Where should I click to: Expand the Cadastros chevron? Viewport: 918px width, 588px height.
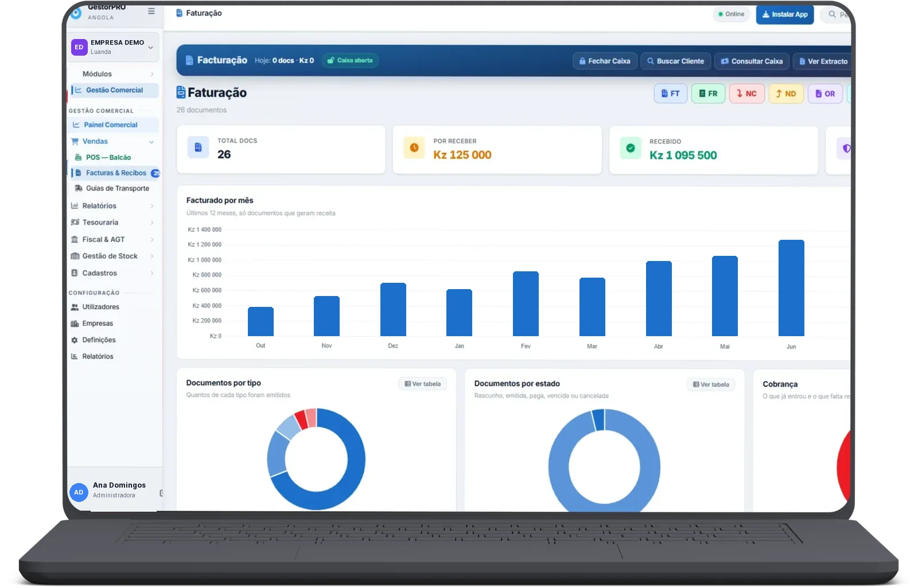152,273
